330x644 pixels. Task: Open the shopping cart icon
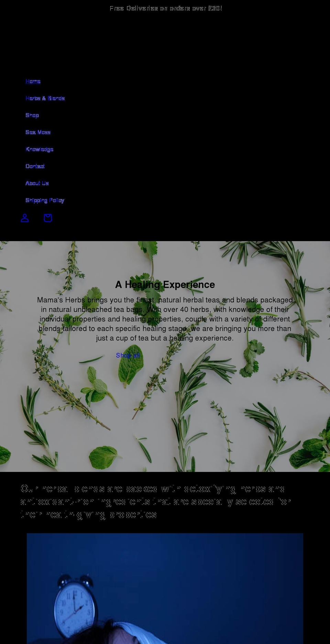pos(48,218)
